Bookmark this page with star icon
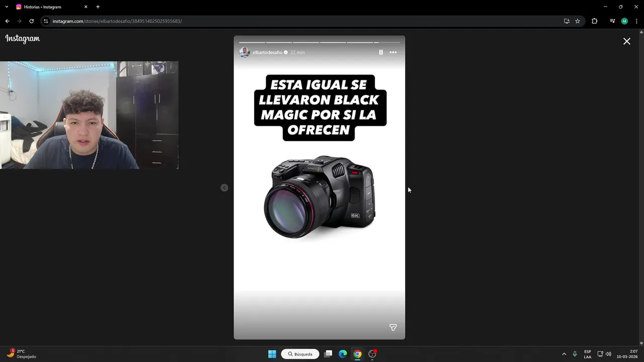The width and height of the screenshot is (644, 362). point(578,21)
